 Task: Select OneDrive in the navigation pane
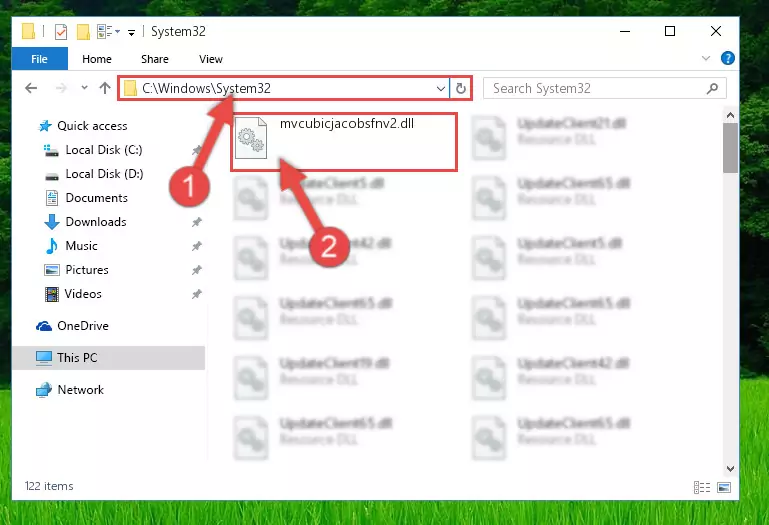pos(83,326)
